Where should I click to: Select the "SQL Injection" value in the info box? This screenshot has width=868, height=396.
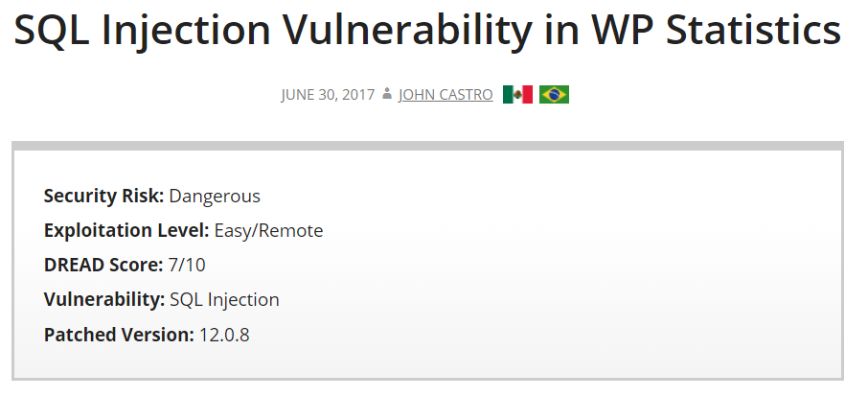point(224,299)
